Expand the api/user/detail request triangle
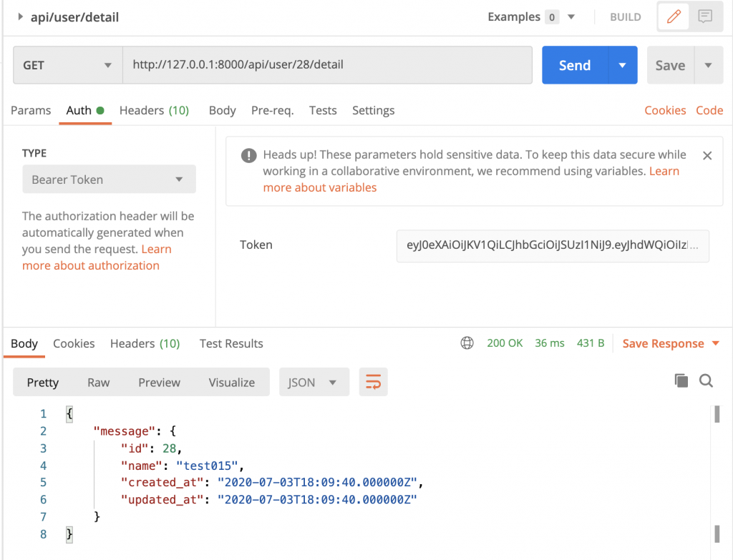This screenshot has width=733, height=560. pos(20,17)
